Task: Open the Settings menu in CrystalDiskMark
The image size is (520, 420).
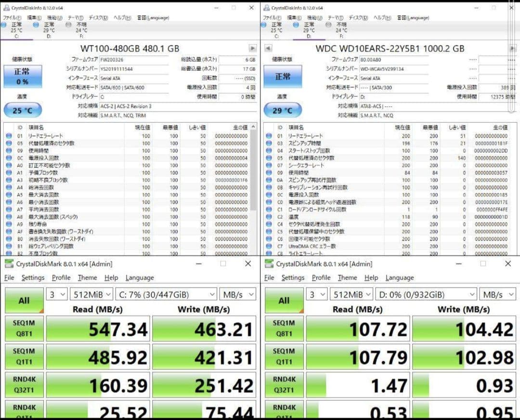Action: click(33, 277)
